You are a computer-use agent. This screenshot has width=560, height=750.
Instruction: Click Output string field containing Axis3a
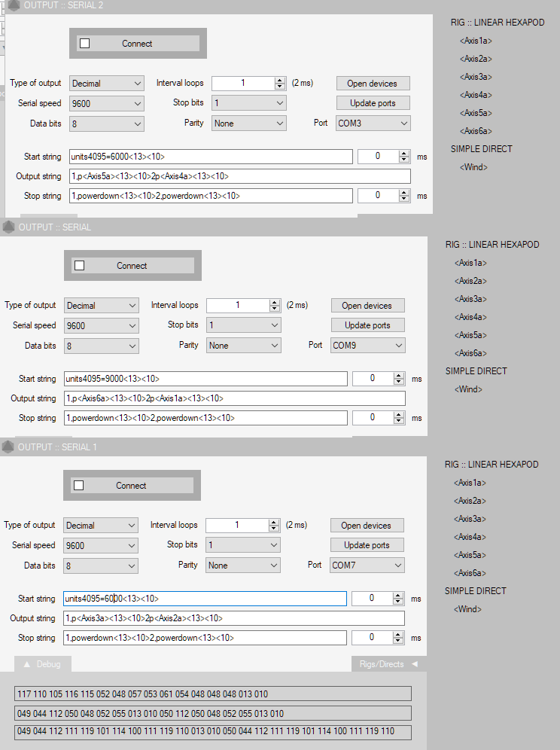pyautogui.click(x=234, y=618)
